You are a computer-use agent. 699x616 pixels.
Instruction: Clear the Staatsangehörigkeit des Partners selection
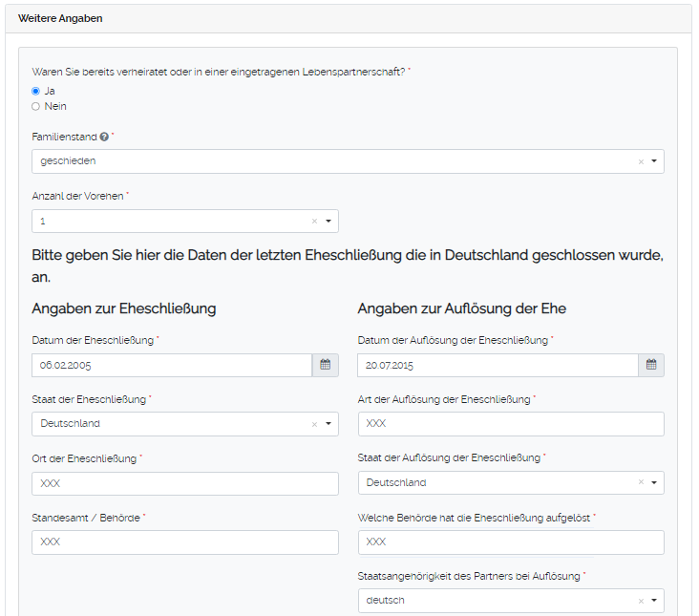click(x=641, y=602)
